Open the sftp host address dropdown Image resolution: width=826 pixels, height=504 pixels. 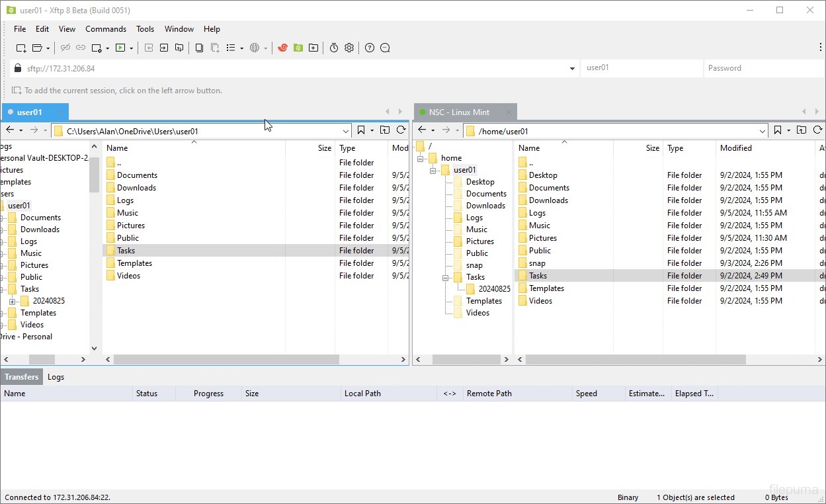(572, 68)
